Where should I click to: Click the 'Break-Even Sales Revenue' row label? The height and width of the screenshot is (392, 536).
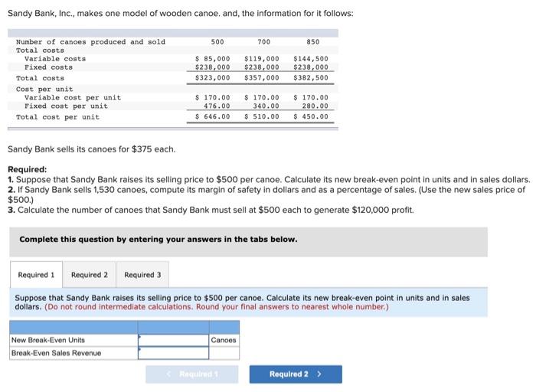coord(57,353)
